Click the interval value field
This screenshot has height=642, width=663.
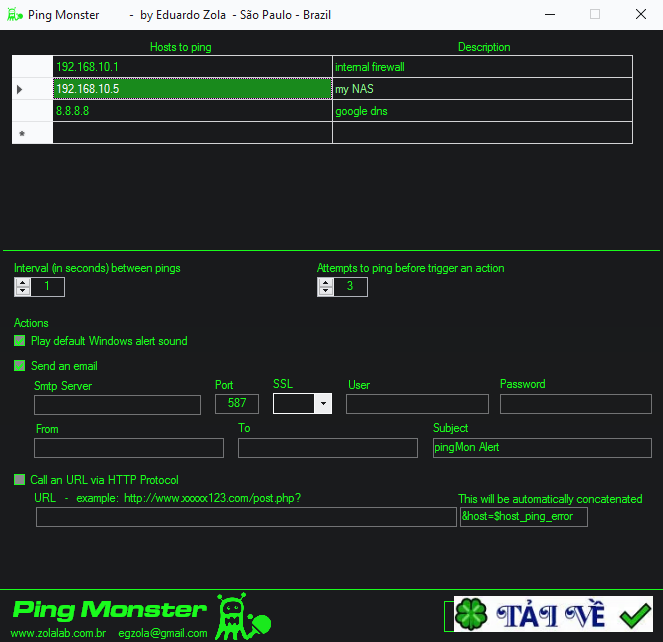47,287
